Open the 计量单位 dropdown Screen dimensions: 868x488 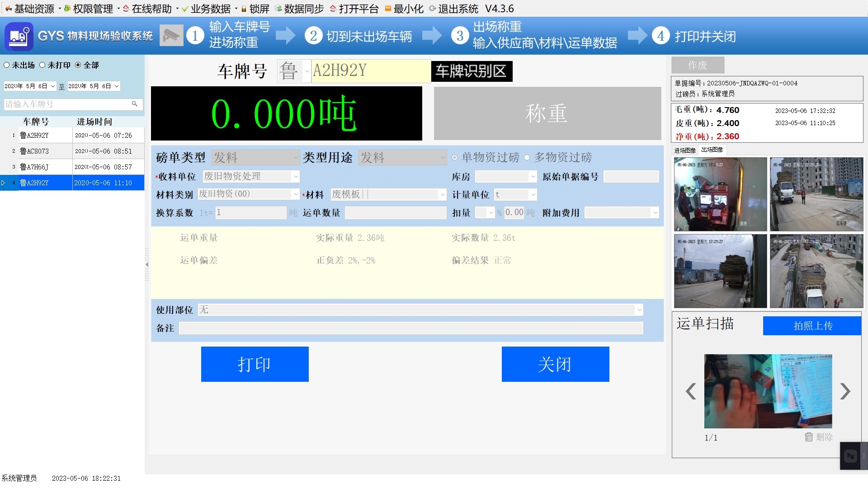point(533,194)
